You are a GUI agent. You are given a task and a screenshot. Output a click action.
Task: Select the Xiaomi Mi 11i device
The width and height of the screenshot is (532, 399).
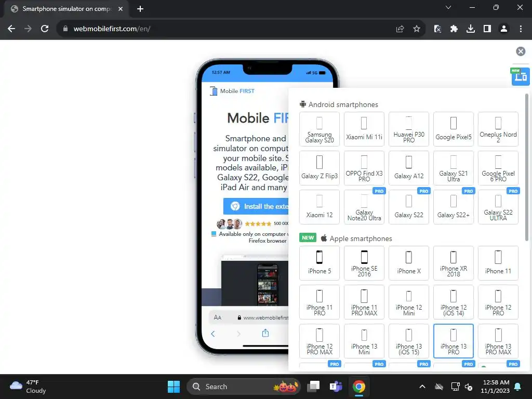pos(364,129)
